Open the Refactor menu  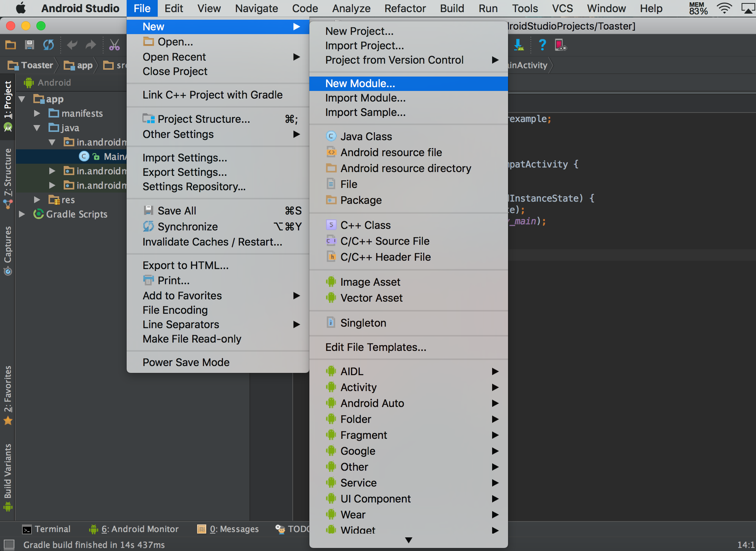pos(405,8)
